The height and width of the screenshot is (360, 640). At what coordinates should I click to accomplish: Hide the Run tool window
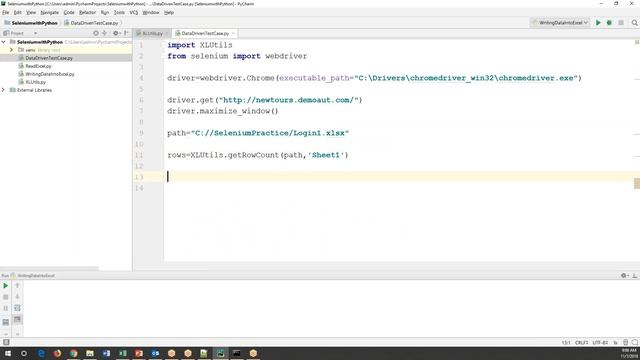click(635, 276)
